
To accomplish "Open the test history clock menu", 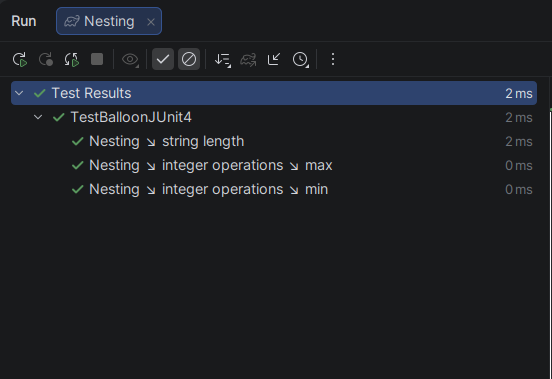I will pos(301,59).
